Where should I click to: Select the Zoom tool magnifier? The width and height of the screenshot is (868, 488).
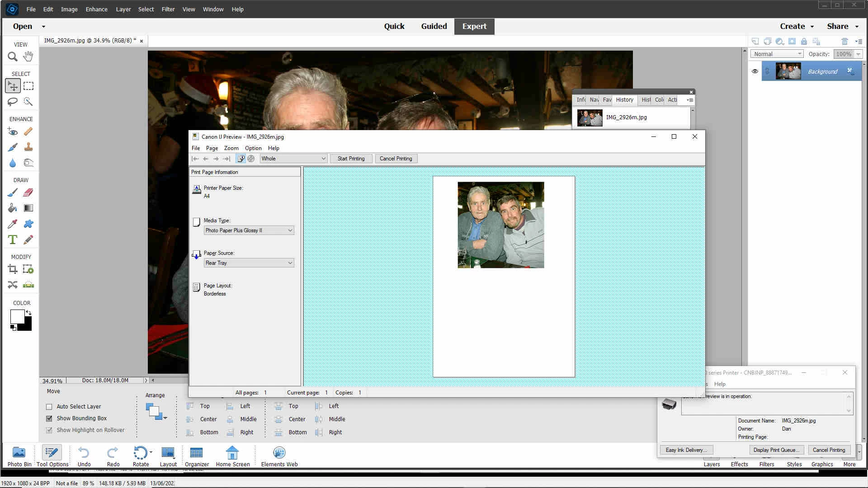point(13,57)
